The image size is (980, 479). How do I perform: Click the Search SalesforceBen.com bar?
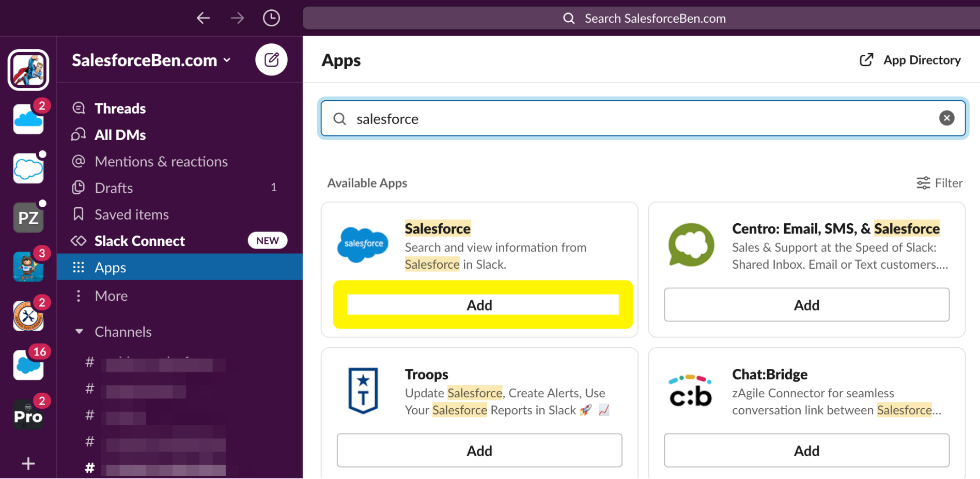pyautogui.click(x=641, y=18)
